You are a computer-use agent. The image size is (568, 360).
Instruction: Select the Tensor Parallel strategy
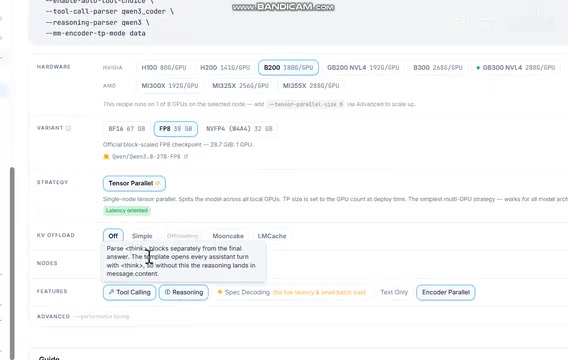coord(134,183)
